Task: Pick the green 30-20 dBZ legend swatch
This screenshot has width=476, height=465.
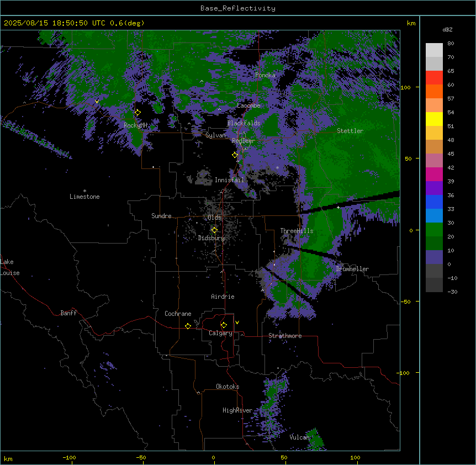Action: [x=434, y=230]
